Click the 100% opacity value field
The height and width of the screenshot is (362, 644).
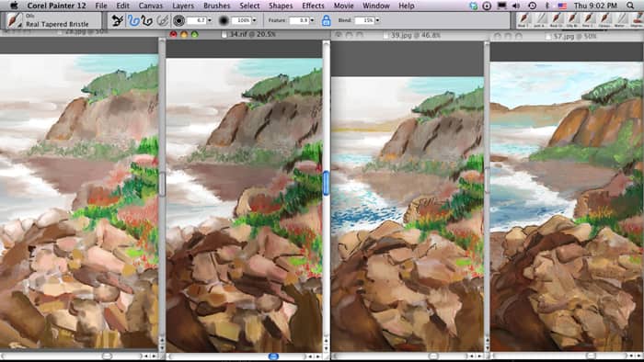[x=241, y=20]
